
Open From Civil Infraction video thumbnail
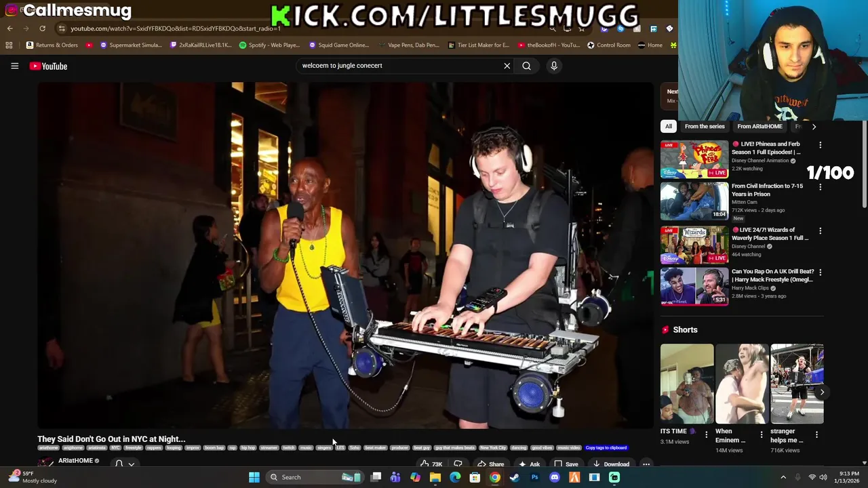click(x=694, y=201)
